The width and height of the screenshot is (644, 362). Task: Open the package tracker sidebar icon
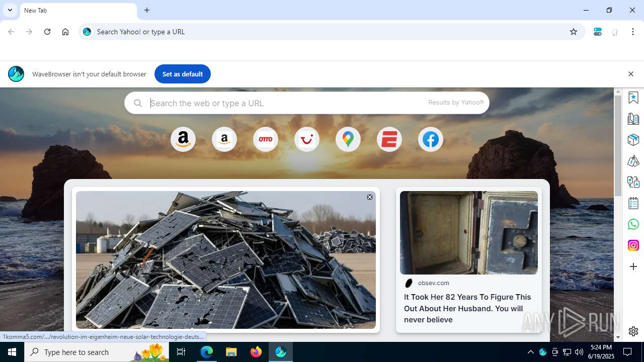[633, 140]
